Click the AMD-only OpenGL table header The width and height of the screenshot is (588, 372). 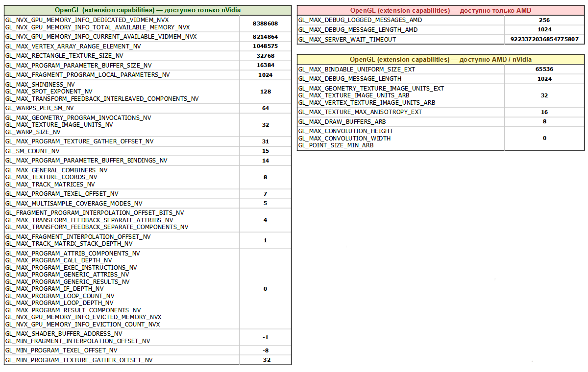pyautogui.click(x=441, y=10)
